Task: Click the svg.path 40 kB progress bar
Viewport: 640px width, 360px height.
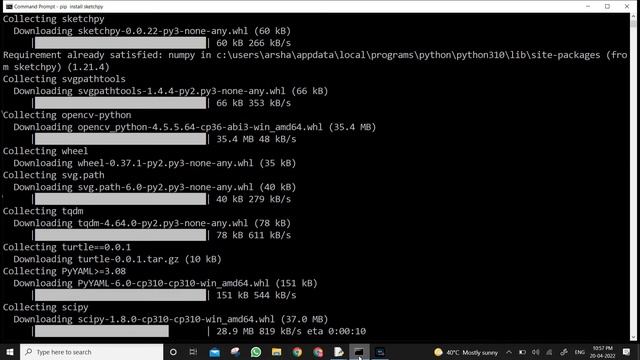Action: point(120,199)
